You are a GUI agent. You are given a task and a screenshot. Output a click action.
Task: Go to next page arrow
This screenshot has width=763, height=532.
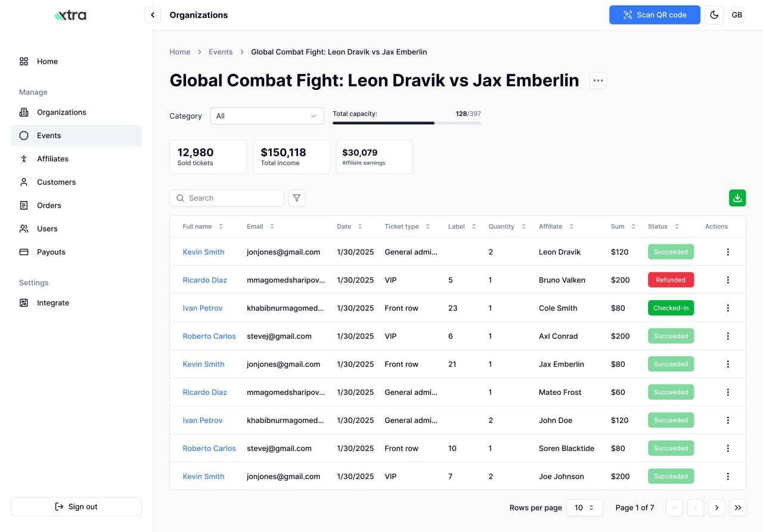click(x=717, y=508)
